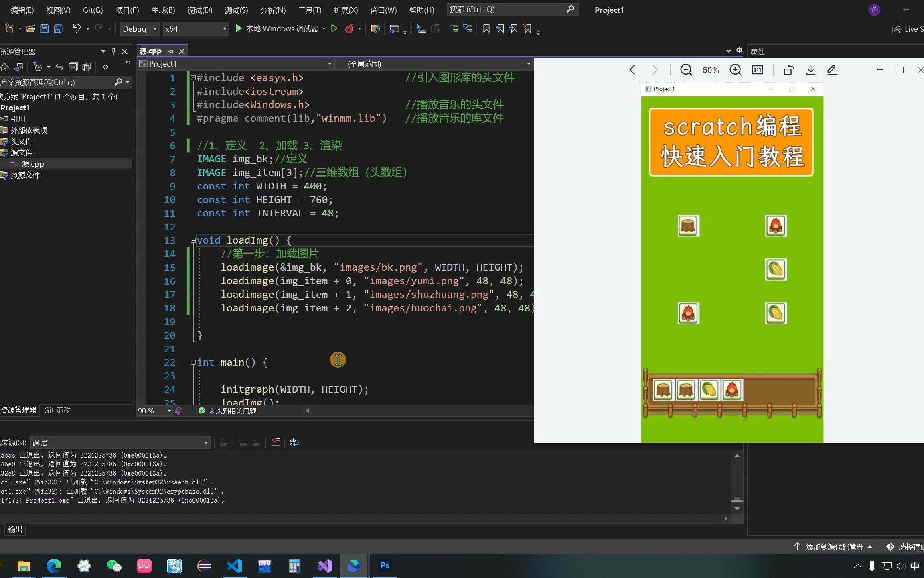Image resolution: width=924 pixels, height=578 pixels.
Task: Open file with the folder icon in toolbar
Action: (x=30, y=28)
